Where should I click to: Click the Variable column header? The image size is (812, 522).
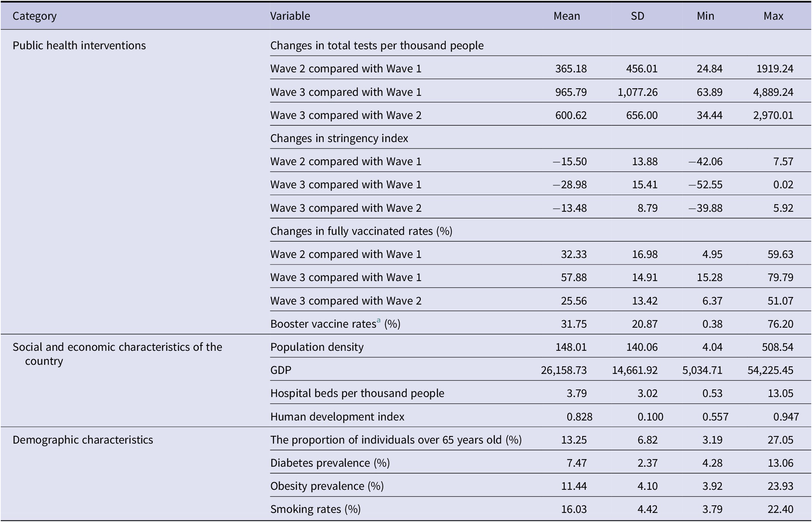[290, 16]
